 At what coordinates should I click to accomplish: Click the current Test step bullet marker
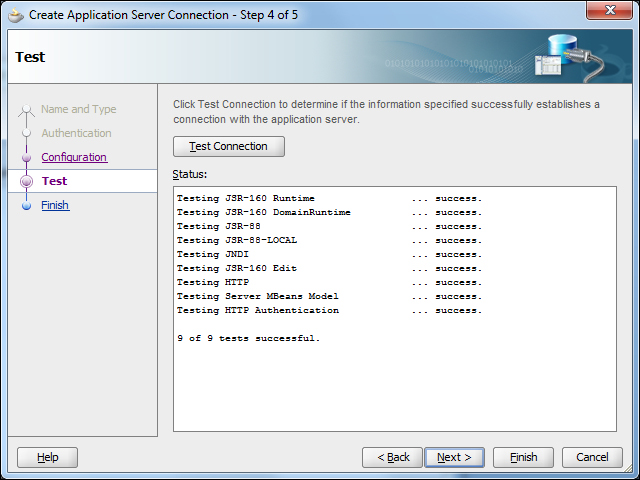point(27,181)
